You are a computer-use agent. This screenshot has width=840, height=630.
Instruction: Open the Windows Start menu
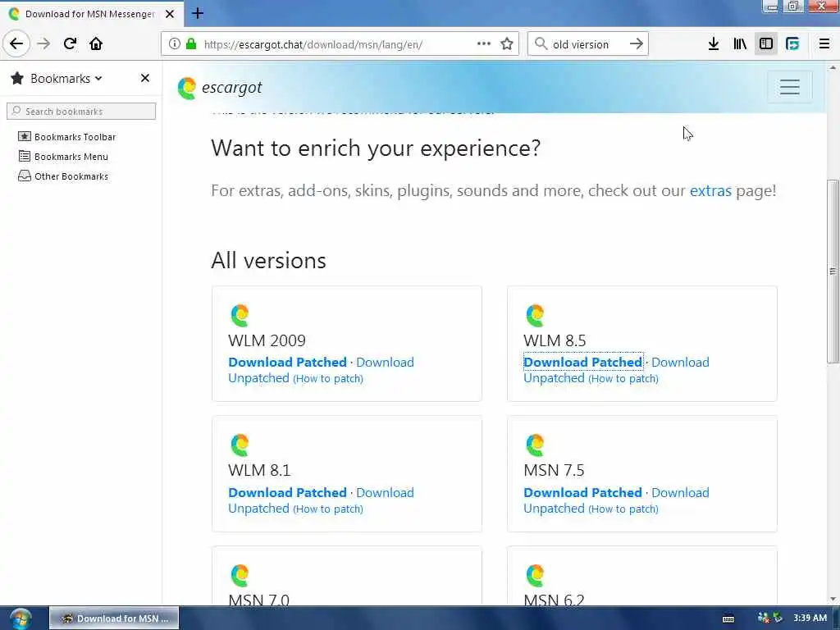click(20, 619)
